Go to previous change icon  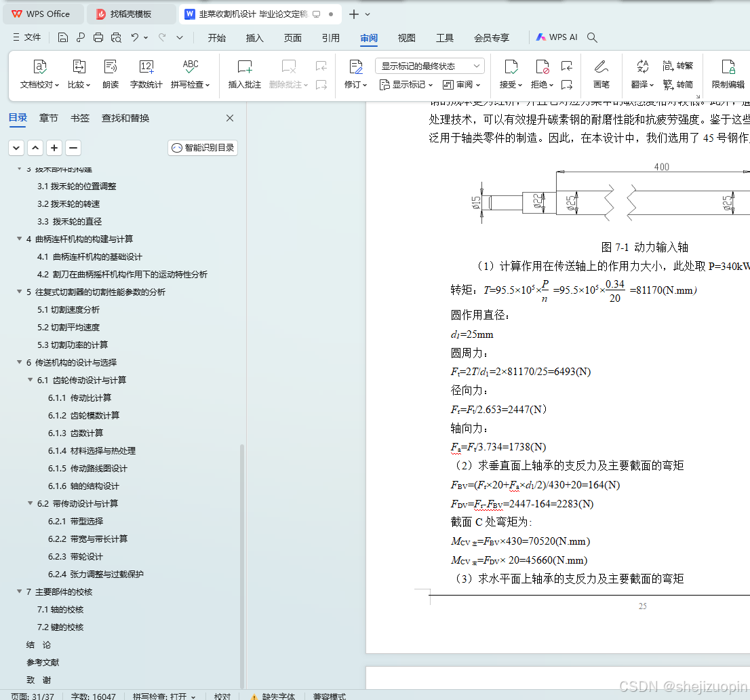point(567,66)
